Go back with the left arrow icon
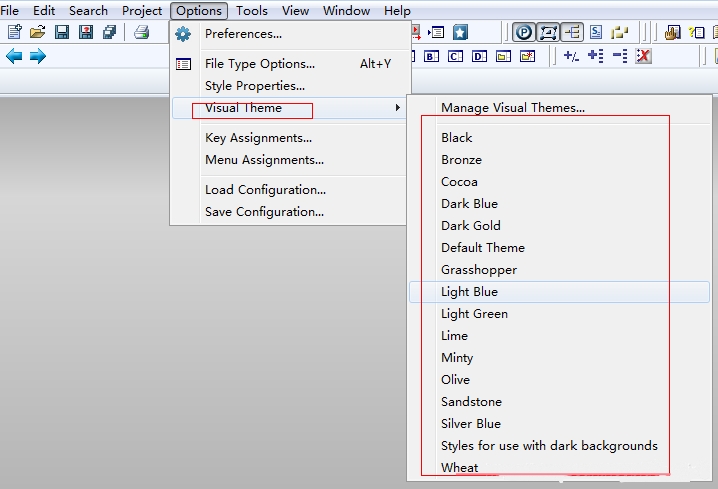Image resolution: width=718 pixels, height=489 pixels. click(x=14, y=56)
